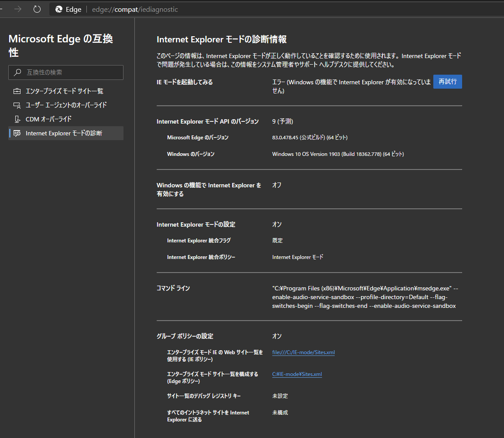Click the 未設定 value for デバッグ レジストリ キー
Viewport: 504px width, 438px height.
[280, 396]
